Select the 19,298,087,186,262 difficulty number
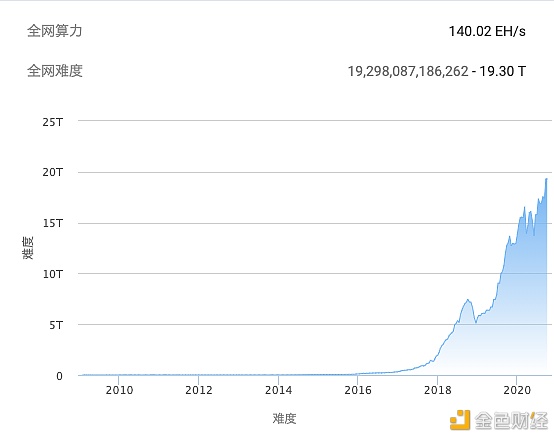Screen dimensions: 554x436 coord(408,71)
